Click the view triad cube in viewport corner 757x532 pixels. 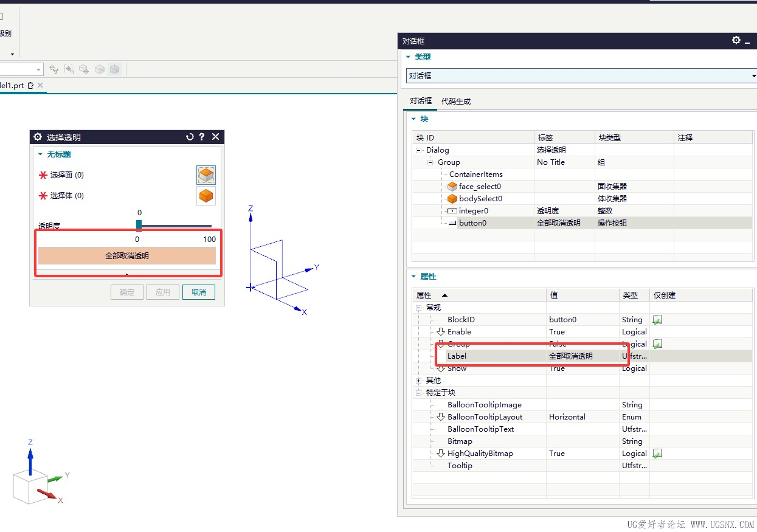30,488
